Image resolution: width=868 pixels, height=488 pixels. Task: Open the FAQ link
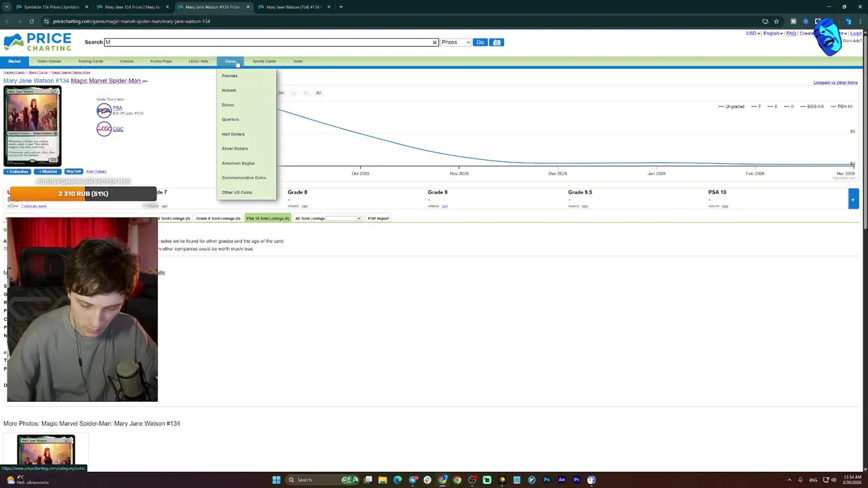[x=791, y=33]
